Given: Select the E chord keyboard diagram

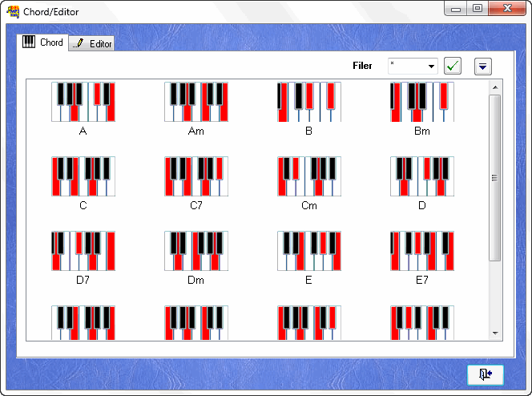Looking at the screenshot, I should 309,251.
